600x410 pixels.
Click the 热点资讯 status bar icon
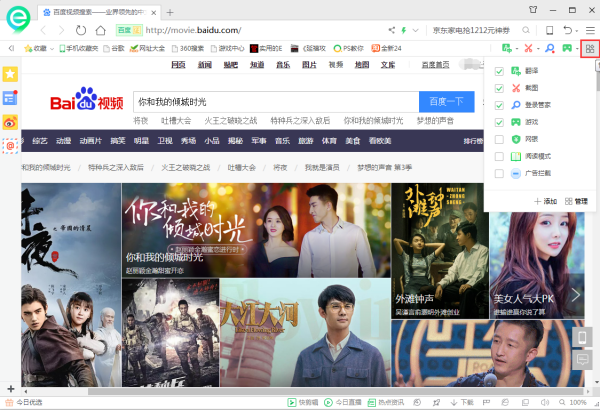coord(372,402)
